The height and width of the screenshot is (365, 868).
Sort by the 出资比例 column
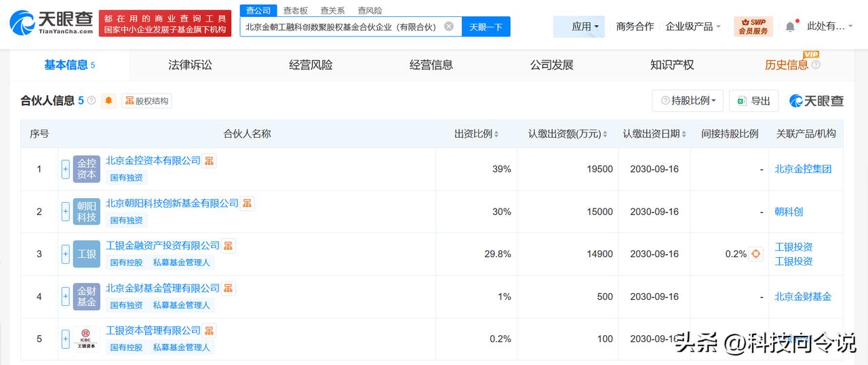[x=477, y=134]
